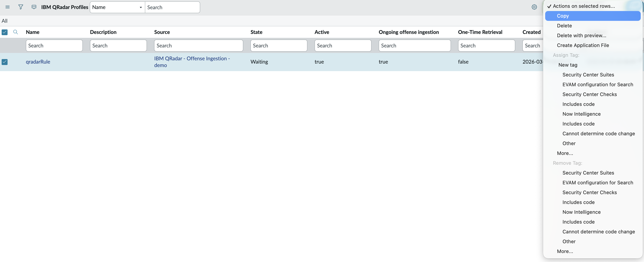This screenshot has width=644, height=262.
Task: Remove the Security Center Checks tag
Action: [x=593, y=193]
